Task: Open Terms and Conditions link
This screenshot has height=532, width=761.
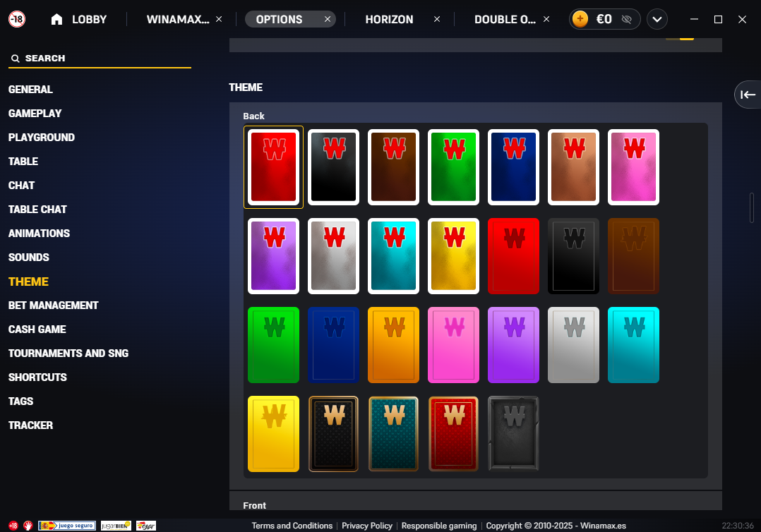Action: tap(292, 526)
